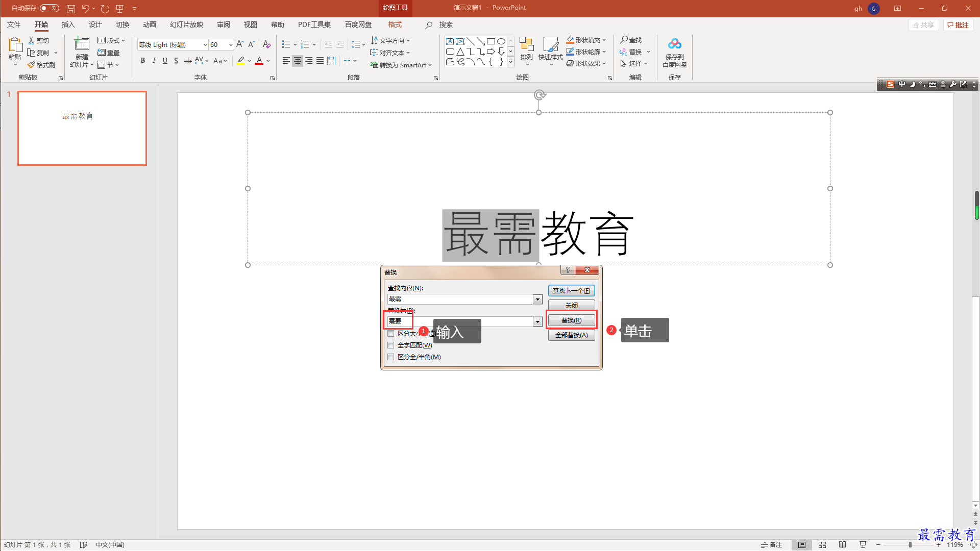980x551 pixels.
Task: Align text left
Action: pyautogui.click(x=286, y=61)
